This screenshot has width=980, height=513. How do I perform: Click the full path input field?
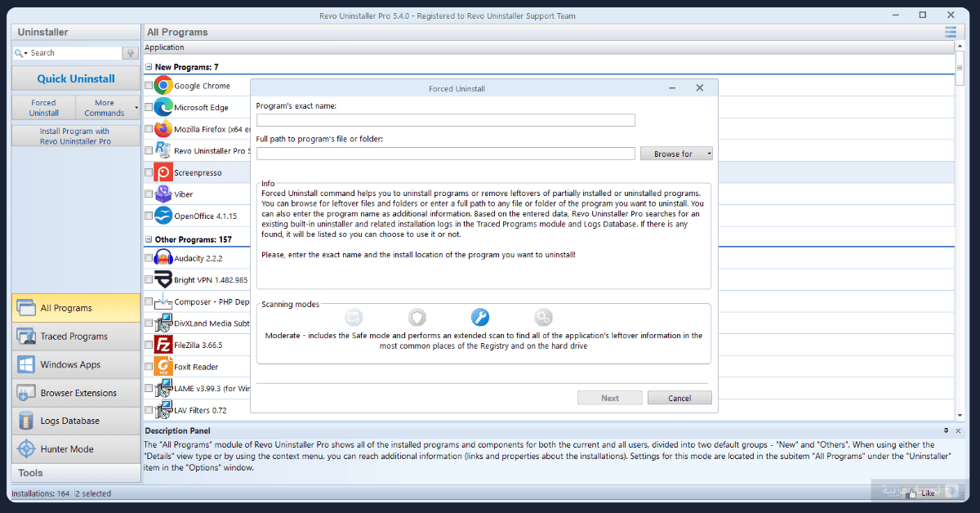click(x=445, y=154)
